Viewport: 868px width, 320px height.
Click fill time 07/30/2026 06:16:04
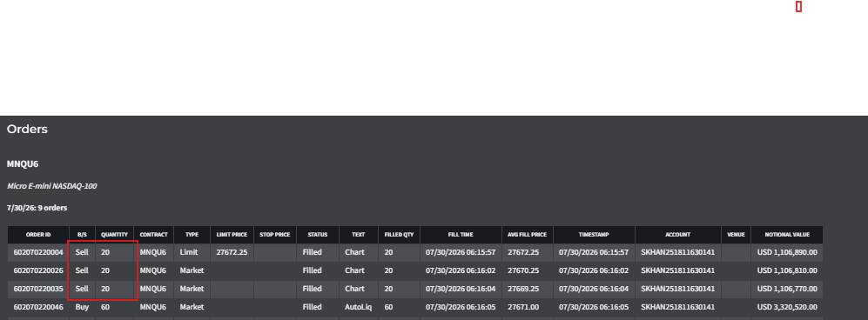pyautogui.click(x=461, y=289)
